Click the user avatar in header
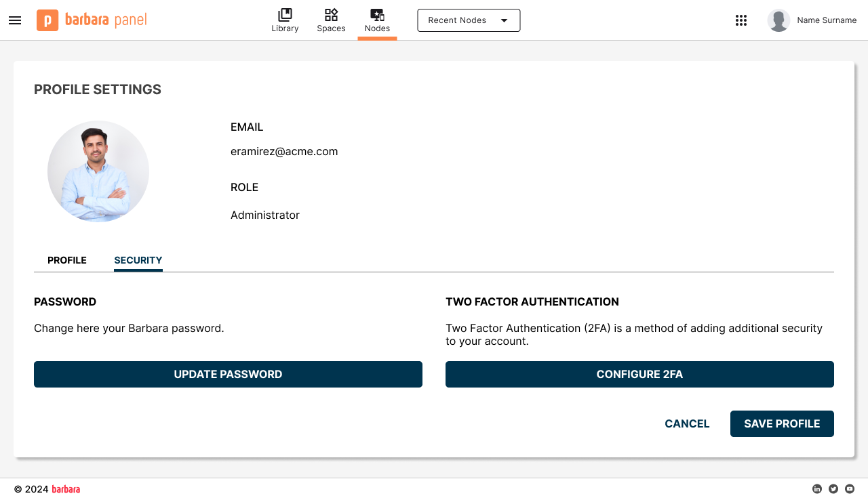Image resolution: width=868 pixels, height=500 pixels. point(778,20)
